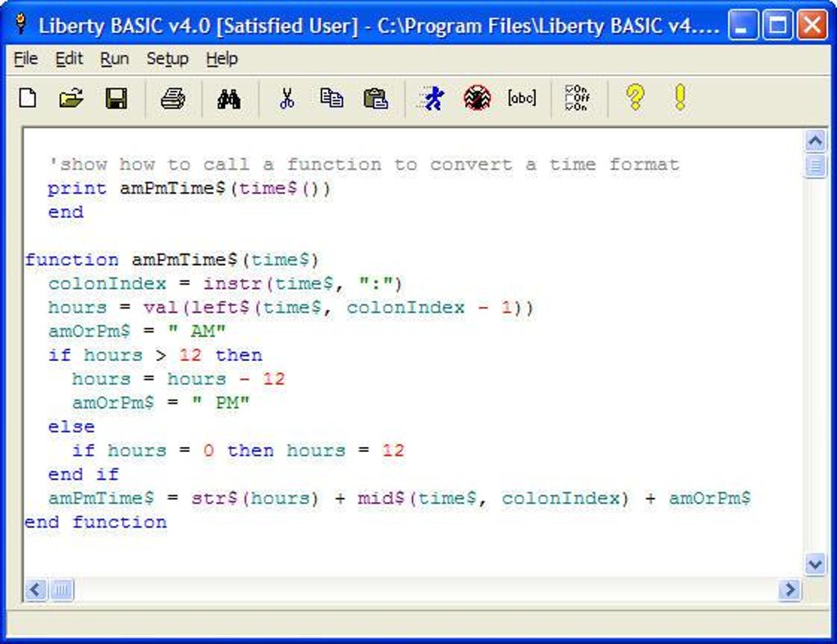Save the program with the floppy disk icon
837x644 pixels.
tap(116, 98)
